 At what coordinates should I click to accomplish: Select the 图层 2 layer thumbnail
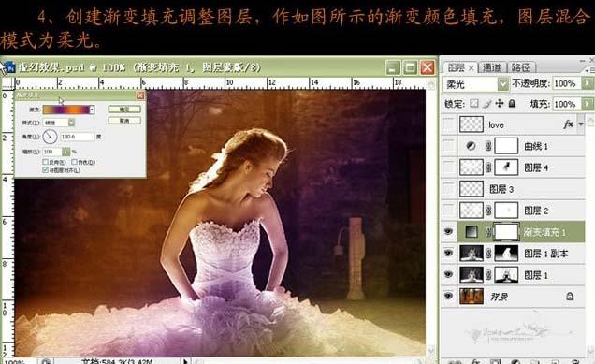tap(472, 211)
